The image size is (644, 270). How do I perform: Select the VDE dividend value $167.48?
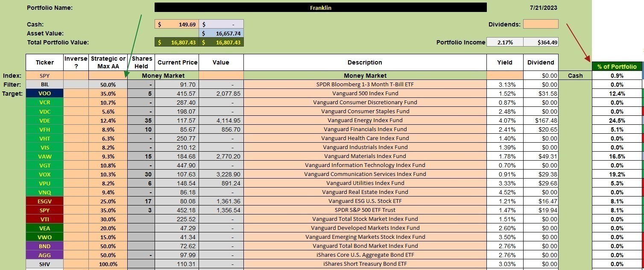pos(541,120)
